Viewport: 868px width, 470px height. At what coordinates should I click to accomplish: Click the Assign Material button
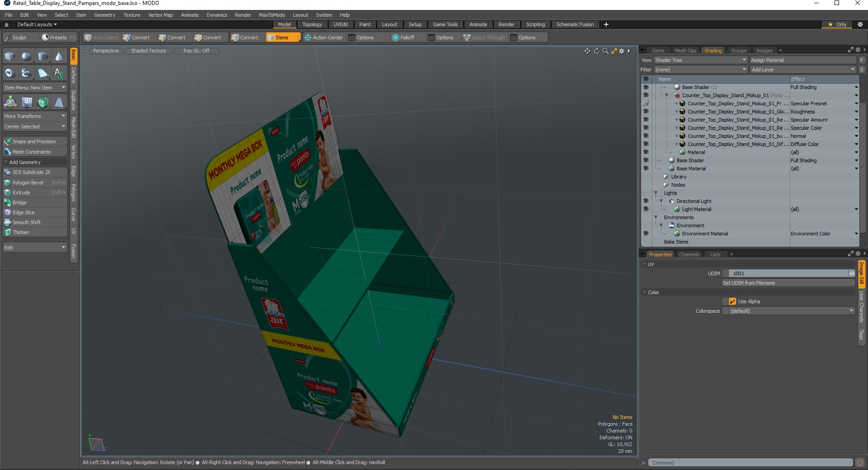click(803, 60)
